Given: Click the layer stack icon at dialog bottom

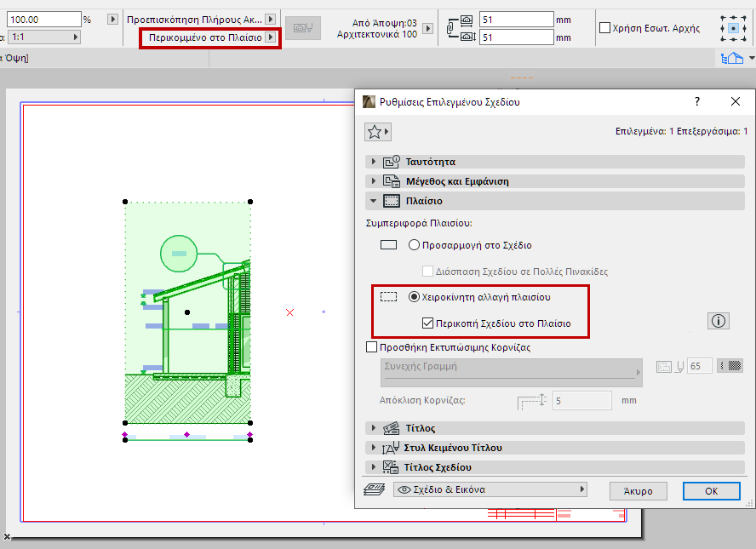Looking at the screenshot, I should (374, 489).
